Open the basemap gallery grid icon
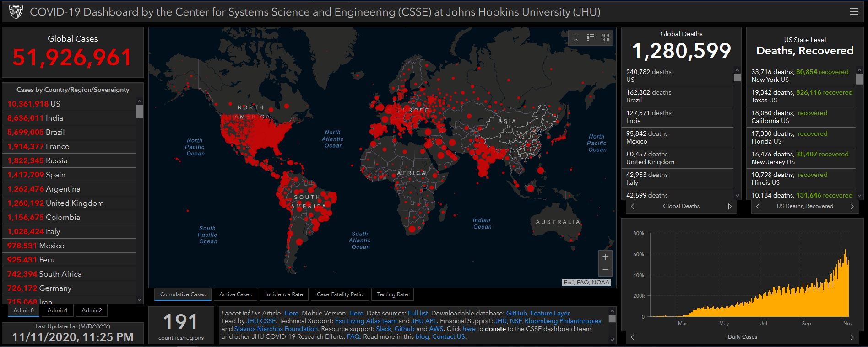868x347 pixels. [x=605, y=37]
